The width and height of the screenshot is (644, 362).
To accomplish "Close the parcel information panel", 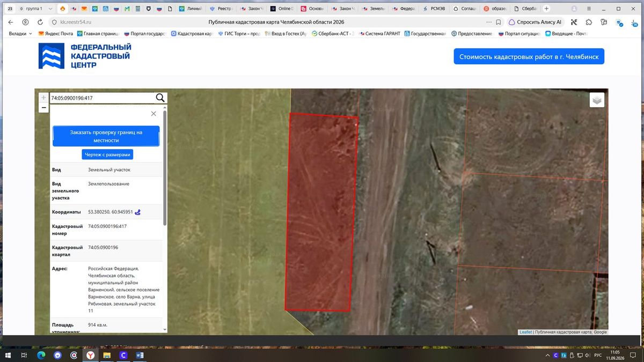I will [153, 114].
